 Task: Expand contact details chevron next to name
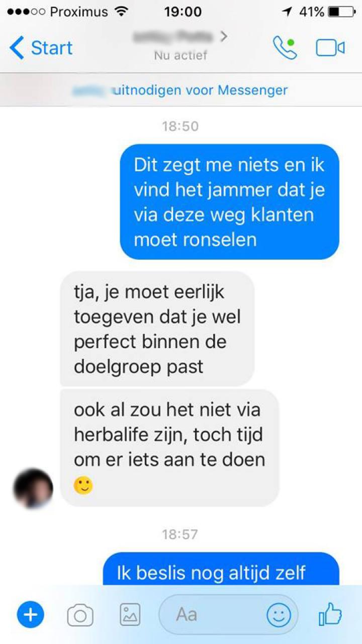coord(224,36)
